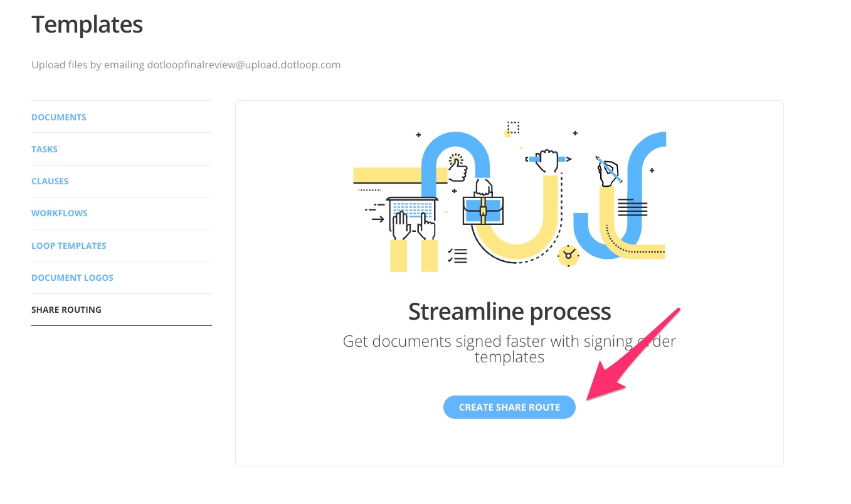Click the yellow clock icon
Image resolution: width=851 pixels, height=504 pixels.
click(568, 255)
